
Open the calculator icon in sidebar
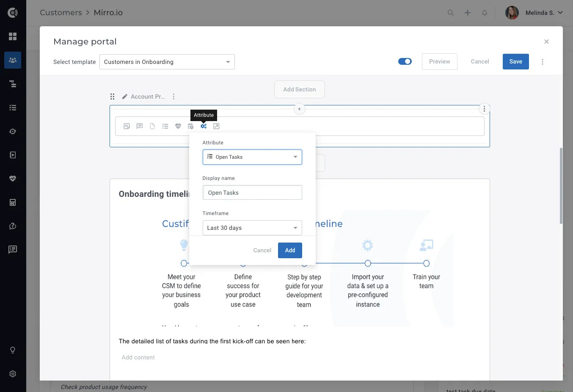click(x=13, y=202)
